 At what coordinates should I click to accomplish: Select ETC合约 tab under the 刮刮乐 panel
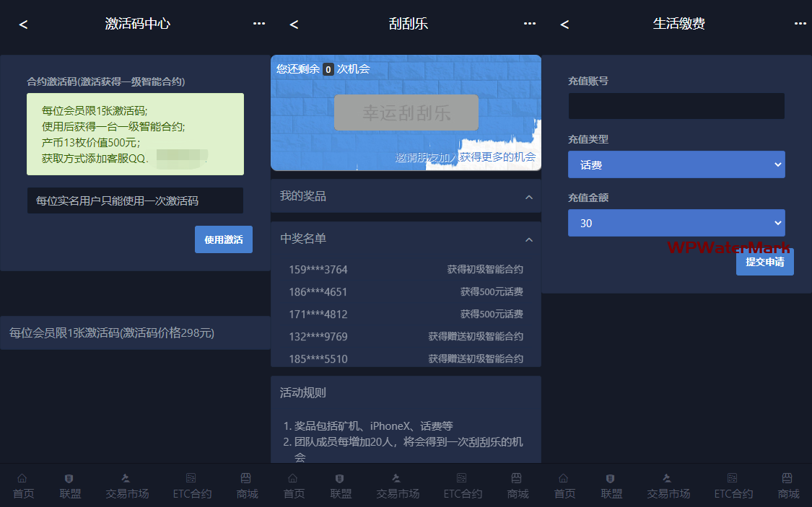463,486
